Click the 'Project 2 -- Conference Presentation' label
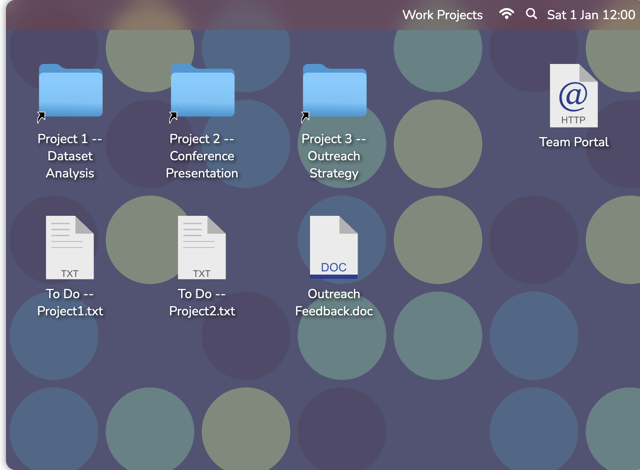This screenshot has height=470, width=640. click(x=202, y=156)
